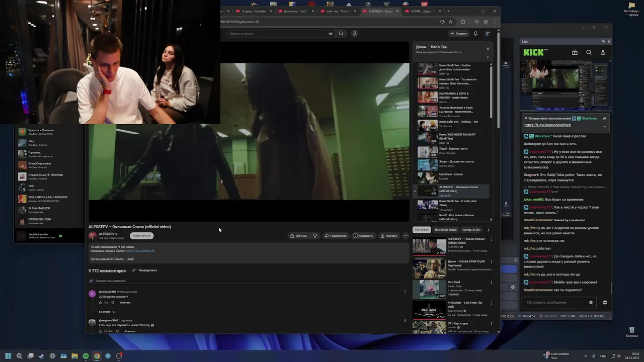Click the Сохранить save button

pyautogui.click(x=363, y=236)
